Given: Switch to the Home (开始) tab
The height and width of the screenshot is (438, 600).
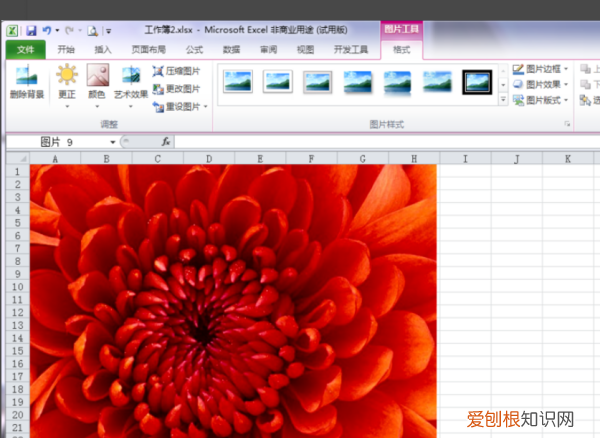Looking at the screenshot, I should pyautogui.click(x=66, y=49).
